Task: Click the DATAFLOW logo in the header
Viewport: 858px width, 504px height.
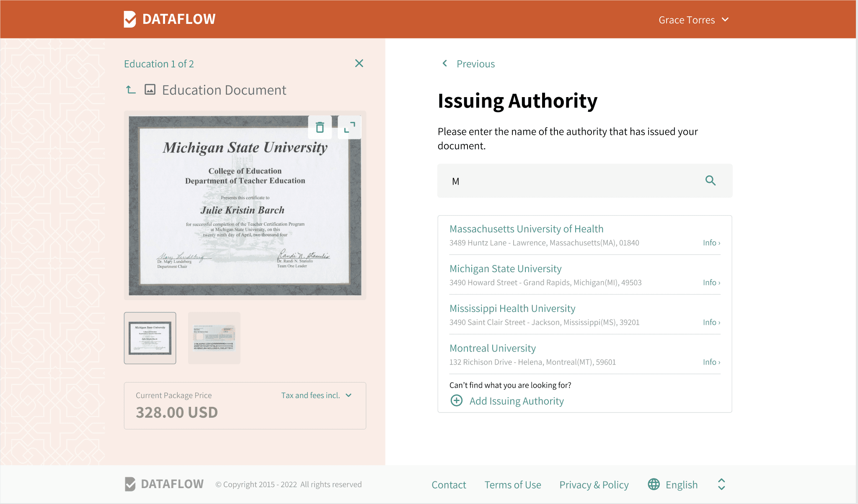Action: 170,19
